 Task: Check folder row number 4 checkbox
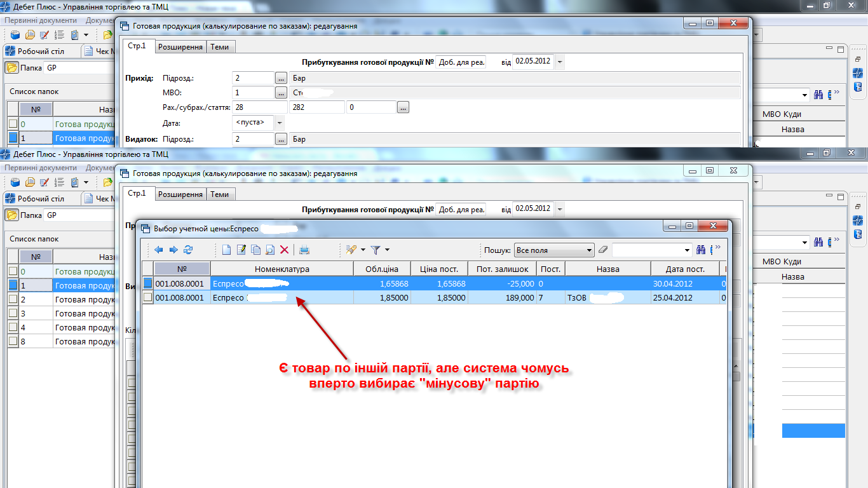(13, 327)
